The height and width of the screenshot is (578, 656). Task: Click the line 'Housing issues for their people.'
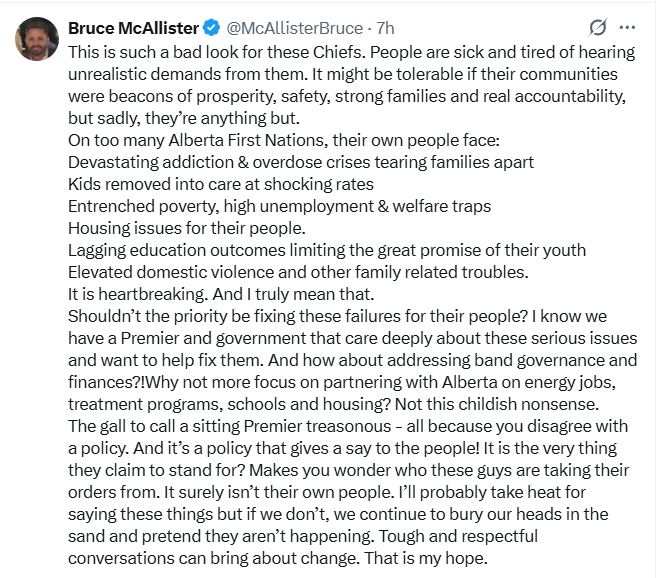click(x=187, y=228)
